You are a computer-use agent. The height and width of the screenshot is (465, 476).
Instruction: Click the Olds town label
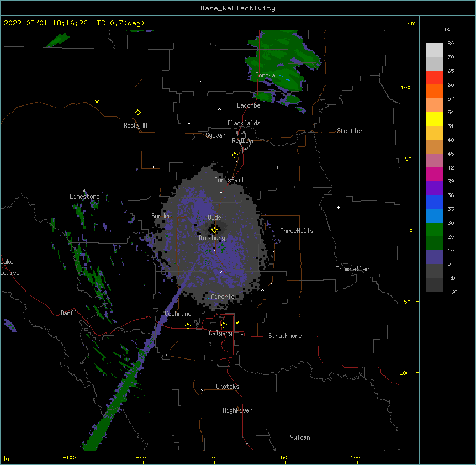214,218
